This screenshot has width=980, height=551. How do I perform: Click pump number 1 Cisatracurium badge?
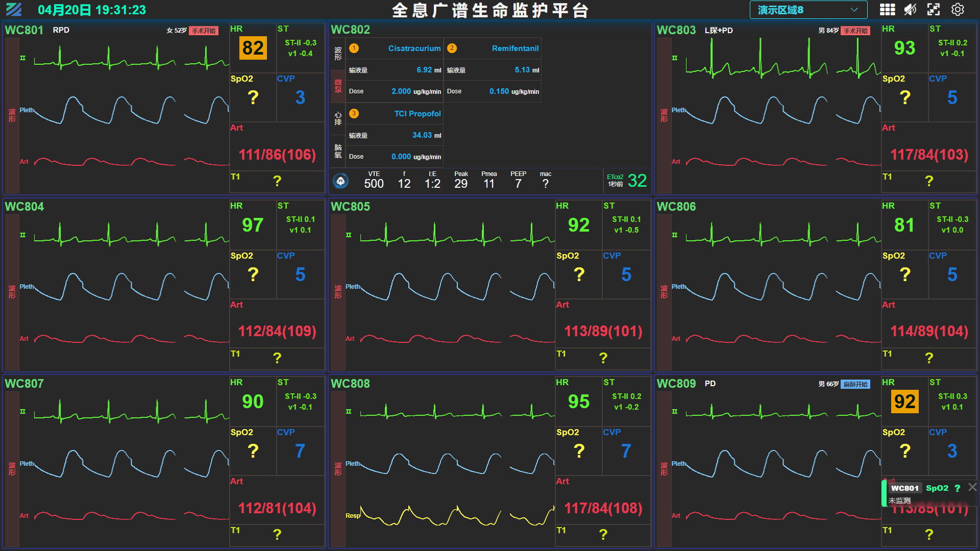pos(354,48)
